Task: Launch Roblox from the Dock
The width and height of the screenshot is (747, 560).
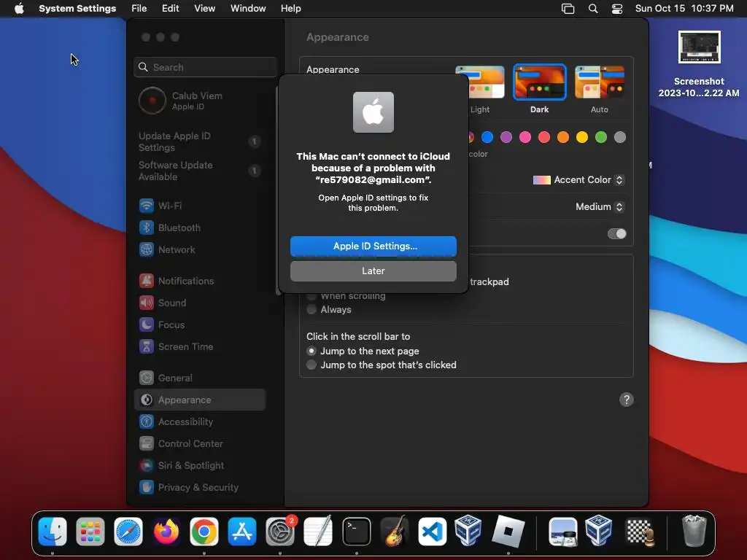Action: tap(508, 532)
